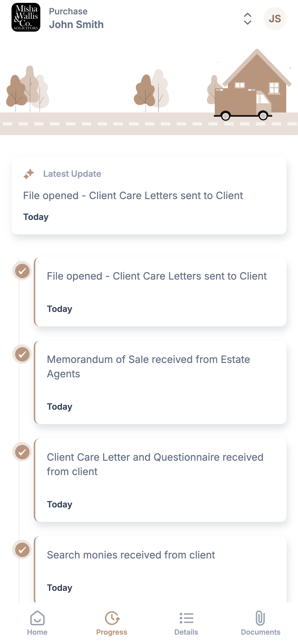Expand the Search monies received card
This screenshot has height=644, width=298.
160,569
